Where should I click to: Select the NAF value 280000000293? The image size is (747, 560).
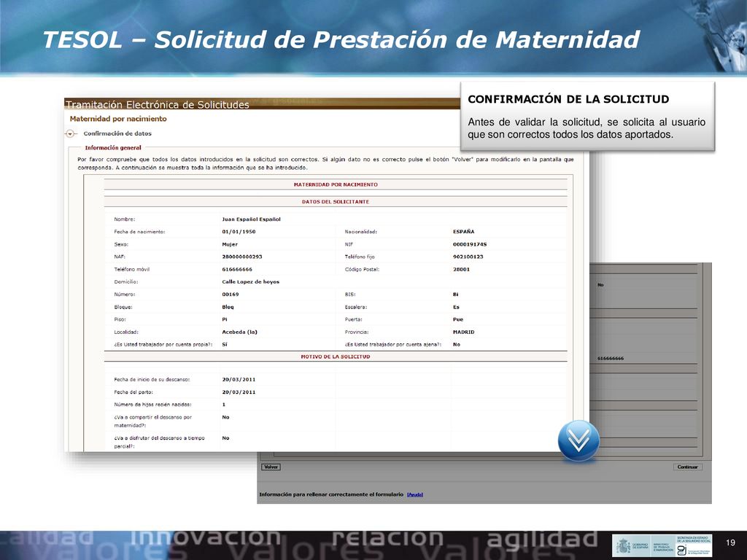tap(242, 257)
